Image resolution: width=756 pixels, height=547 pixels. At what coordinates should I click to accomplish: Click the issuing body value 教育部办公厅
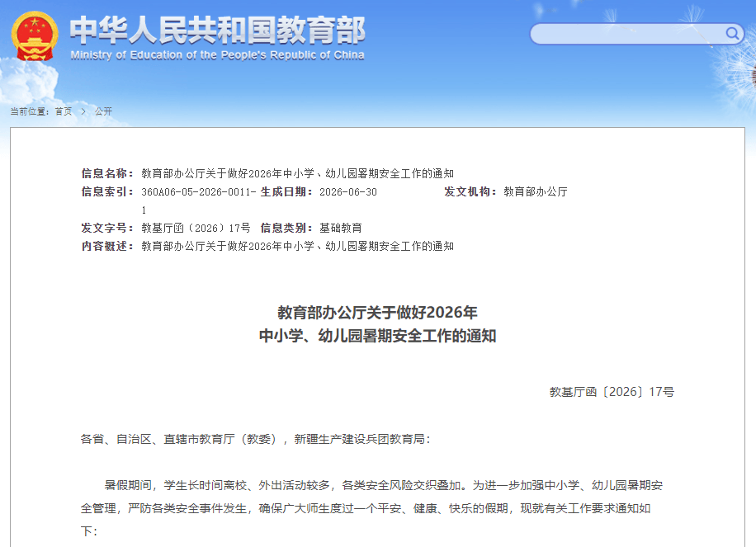tap(536, 191)
